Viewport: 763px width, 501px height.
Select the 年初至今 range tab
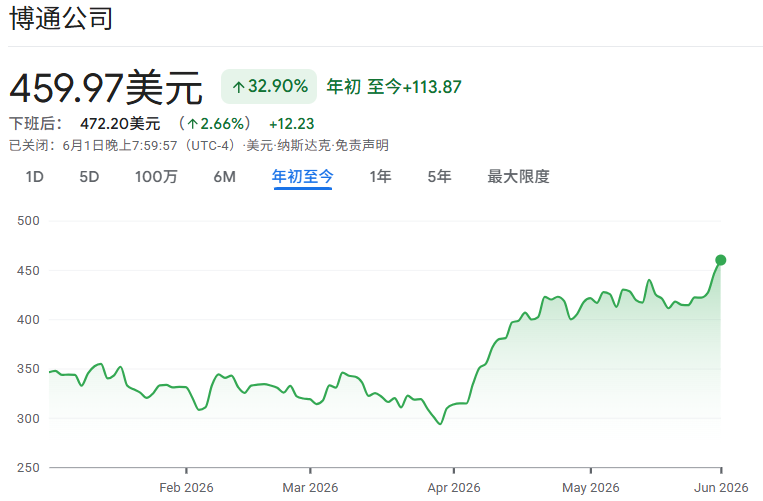click(x=303, y=177)
